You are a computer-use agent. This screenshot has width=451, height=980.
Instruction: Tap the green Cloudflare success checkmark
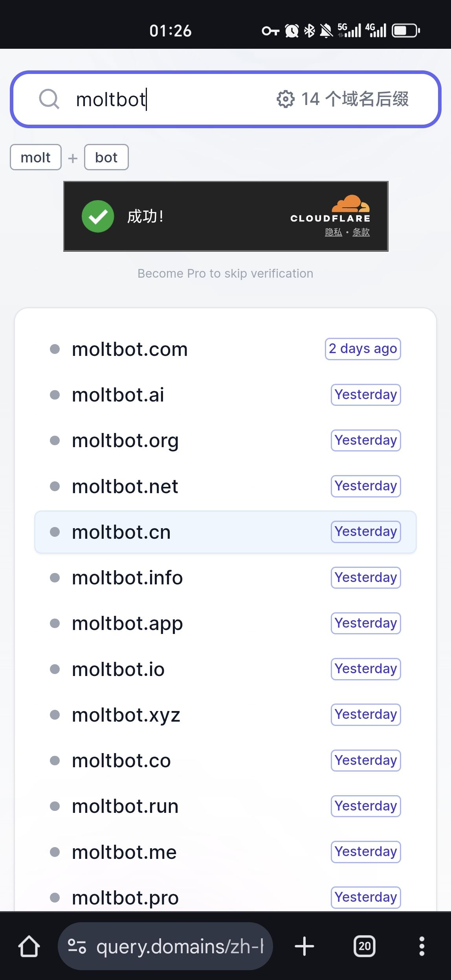pyautogui.click(x=98, y=216)
